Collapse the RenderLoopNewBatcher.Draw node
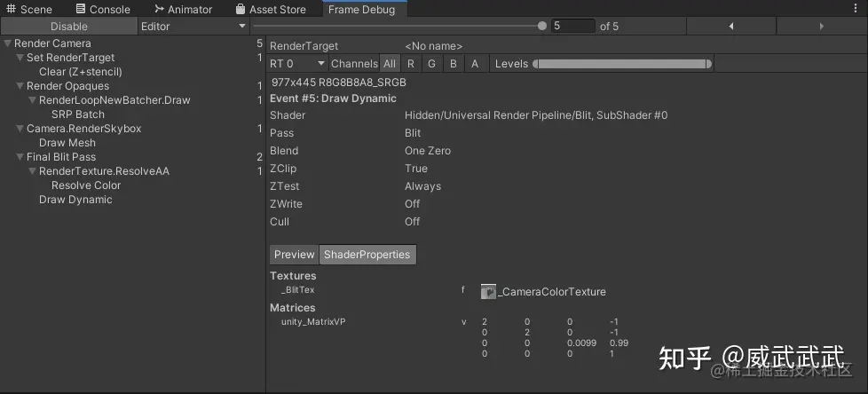 32,100
